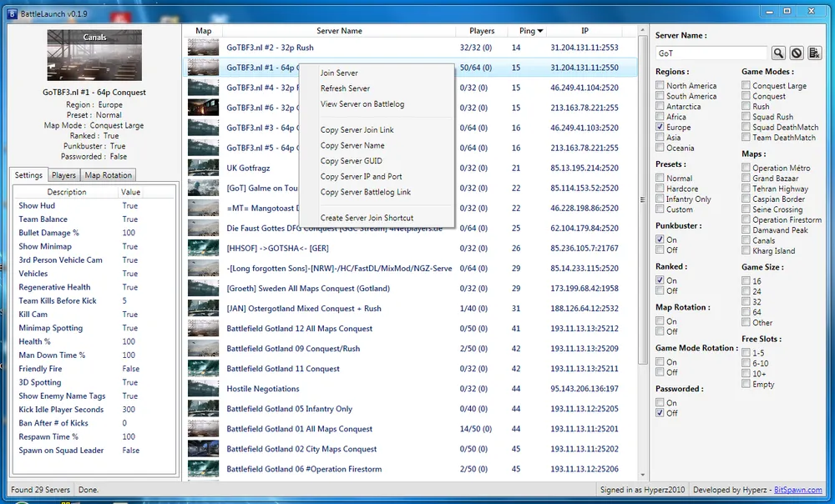The height and width of the screenshot is (504, 835).
Task: Click map thumbnail of UK Gotfragz server
Action: point(204,168)
